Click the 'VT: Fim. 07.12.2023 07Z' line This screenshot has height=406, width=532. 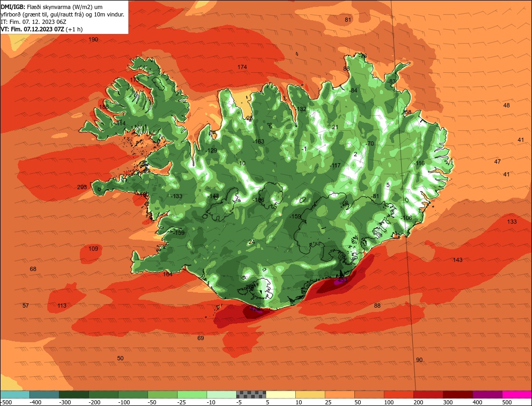click(x=32, y=29)
